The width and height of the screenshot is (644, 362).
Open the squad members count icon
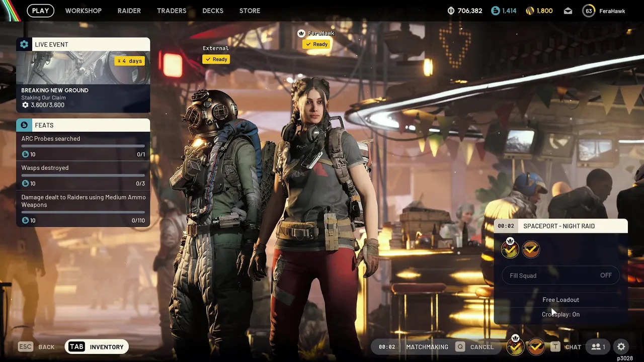pyautogui.click(x=598, y=347)
